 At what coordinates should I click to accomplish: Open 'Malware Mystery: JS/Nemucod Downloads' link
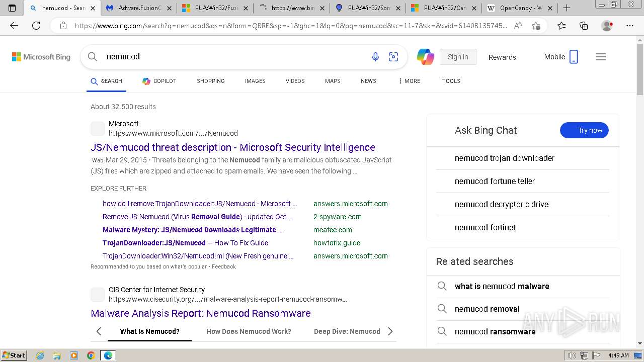[x=193, y=230]
